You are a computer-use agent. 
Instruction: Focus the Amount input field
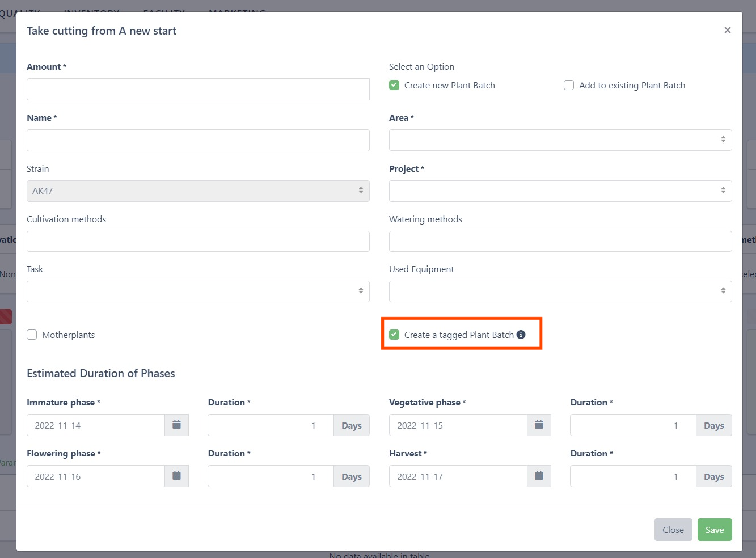[198, 90]
